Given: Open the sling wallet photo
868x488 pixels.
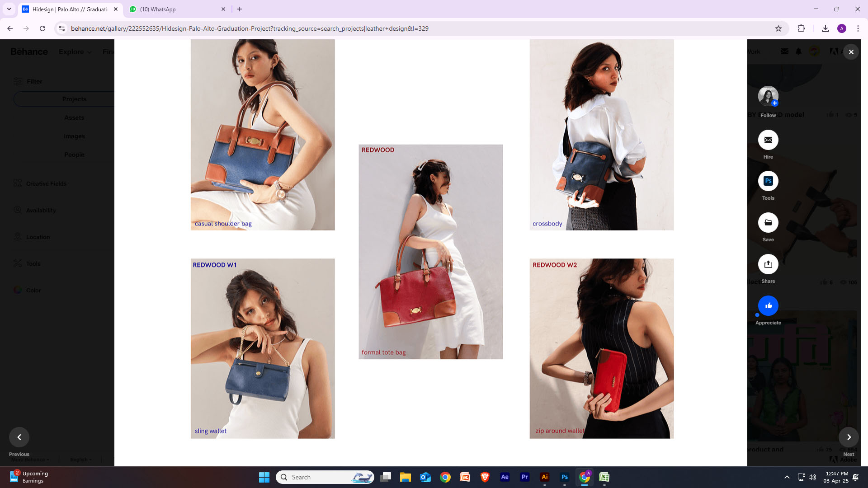Looking at the screenshot, I should click(263, 348).
